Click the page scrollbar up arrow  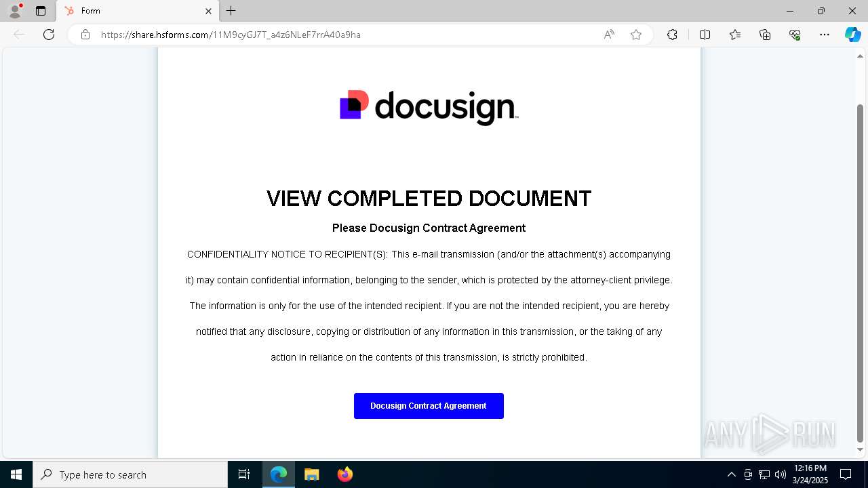pos(861,56)
